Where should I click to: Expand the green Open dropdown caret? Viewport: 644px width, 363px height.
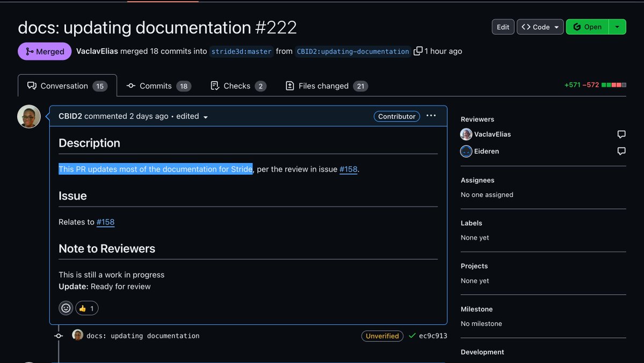(616, 26)
